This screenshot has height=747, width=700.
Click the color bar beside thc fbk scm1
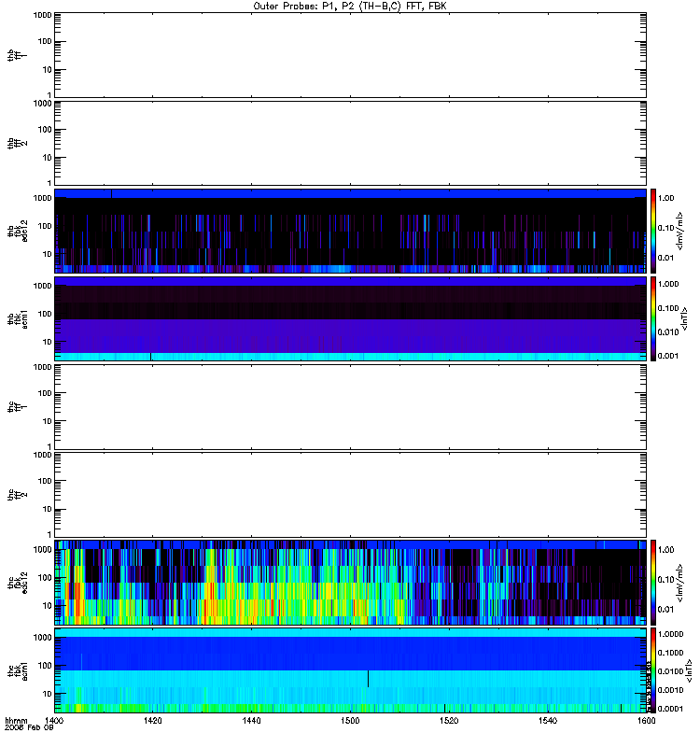pyautogui.click(x=653, y=670)
